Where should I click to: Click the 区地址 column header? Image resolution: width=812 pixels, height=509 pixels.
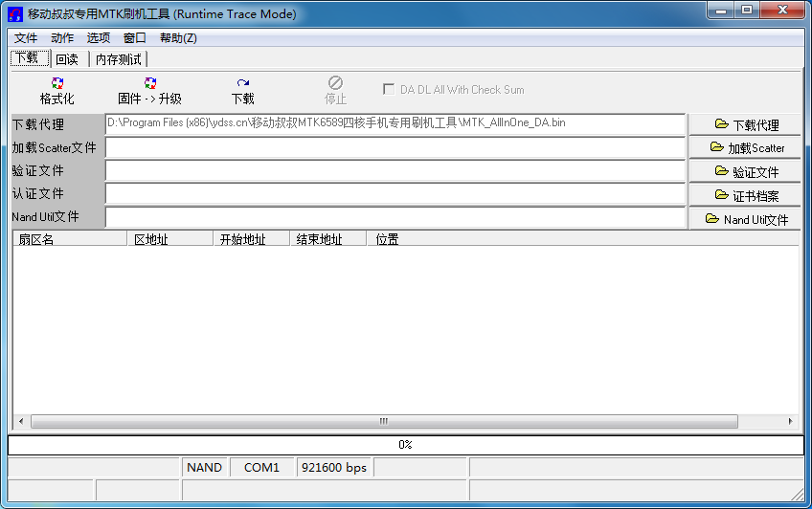170,239
